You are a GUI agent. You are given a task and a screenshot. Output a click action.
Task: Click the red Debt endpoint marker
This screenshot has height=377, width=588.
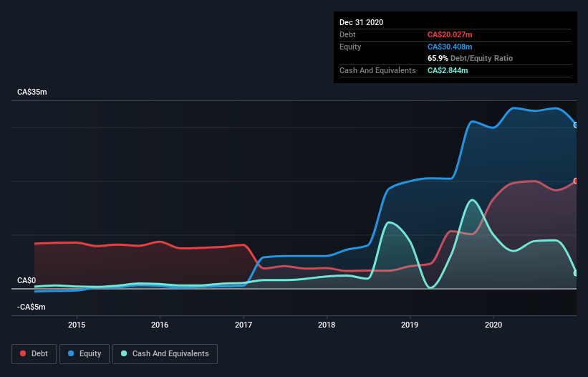[576, 181]
